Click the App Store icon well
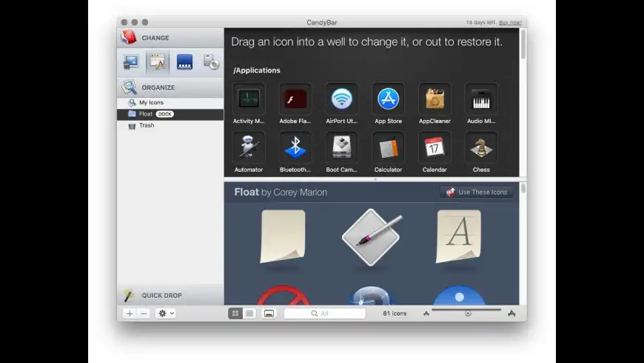644x363 pixels. (x=388, y=99)
